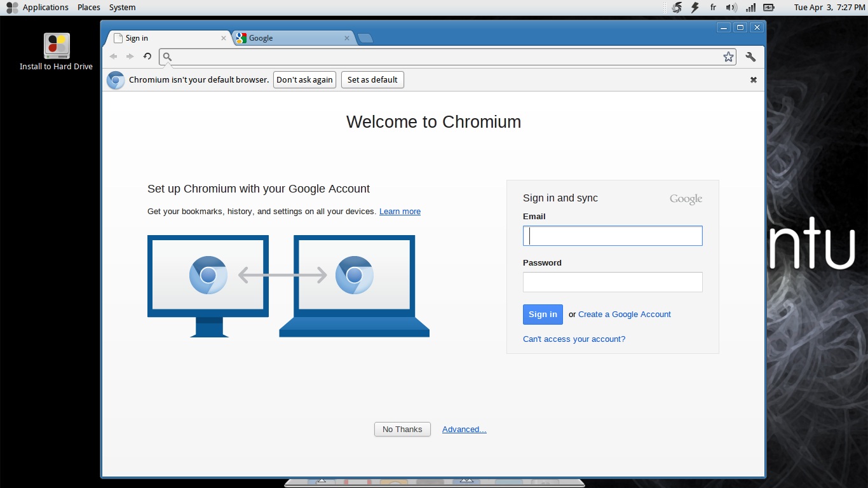Close the Chromium window
Screen dimensions: 868x488
(x=756, y=27)
